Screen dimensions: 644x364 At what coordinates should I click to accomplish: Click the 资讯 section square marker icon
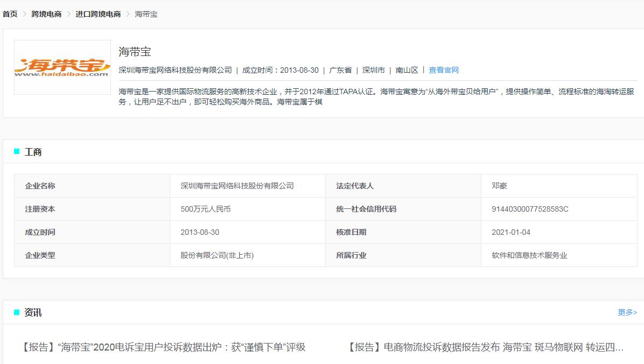pos(16,312)
